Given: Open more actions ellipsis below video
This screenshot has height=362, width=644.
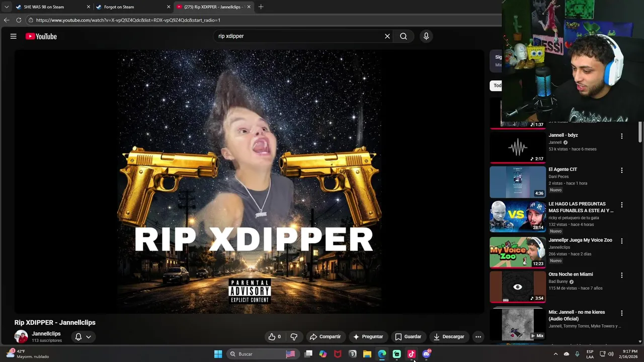Looking at the screenshot, I should coord(478,337).
